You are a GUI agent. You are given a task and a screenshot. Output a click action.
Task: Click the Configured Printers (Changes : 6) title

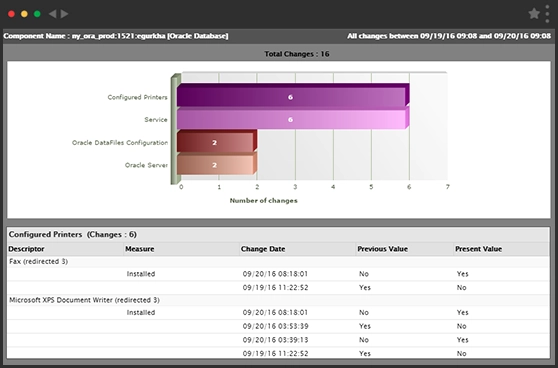[73, 235]
